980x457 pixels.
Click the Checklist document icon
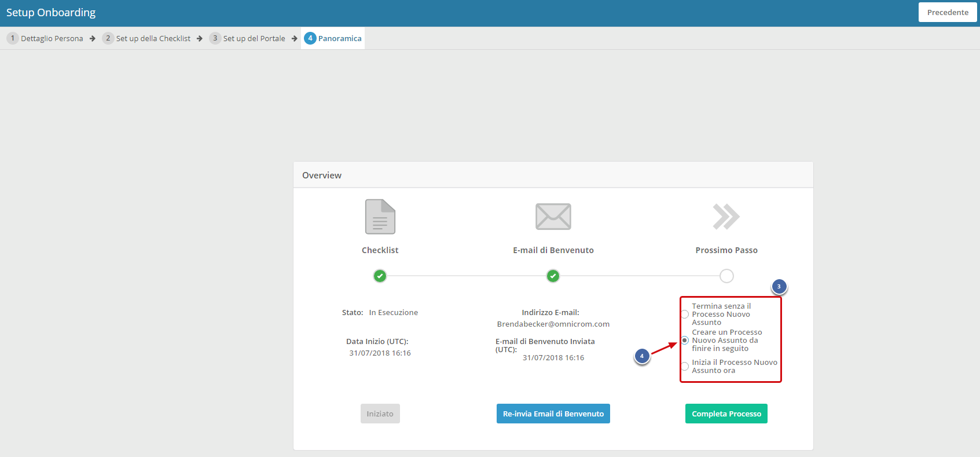[380, 217]
